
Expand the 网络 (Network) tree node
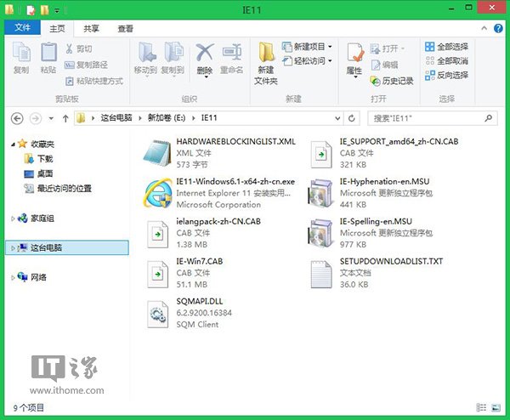12,277
